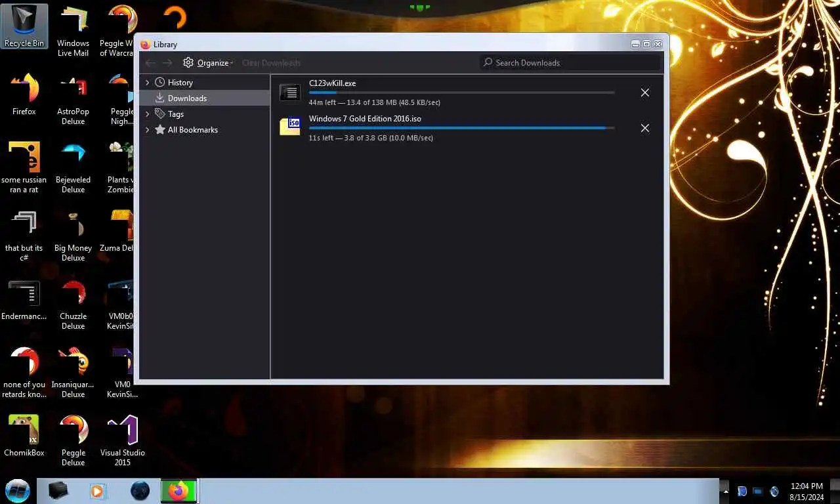Viewport: 840px width, 504px height.
Task: Switch to Firefox taskbar button
Action: [178, 490]
